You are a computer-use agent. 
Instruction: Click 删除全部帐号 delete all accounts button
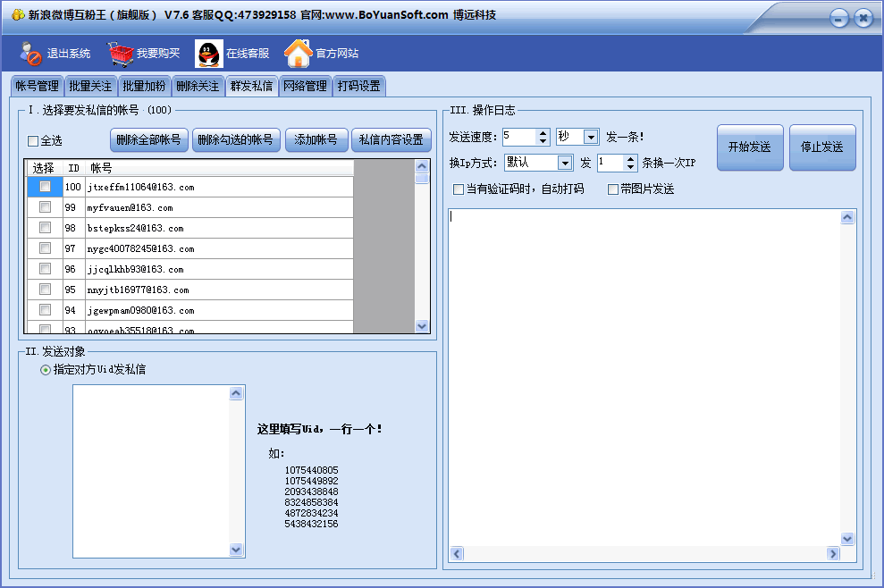pos(149,140)
